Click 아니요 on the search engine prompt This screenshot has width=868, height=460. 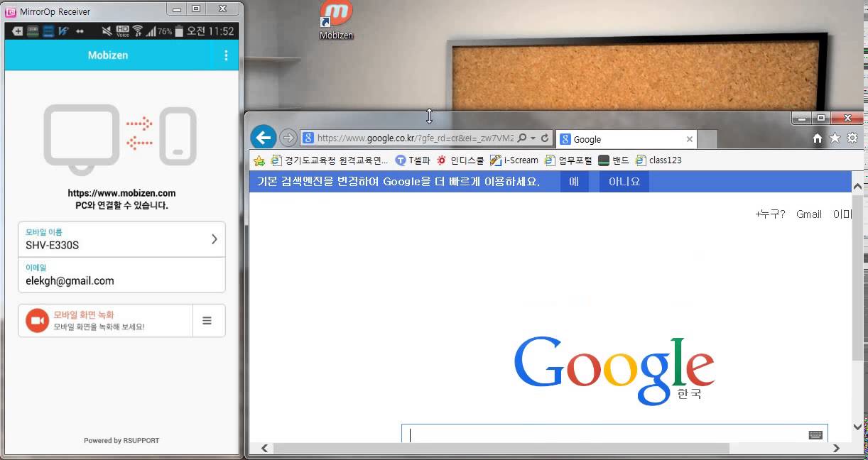[624, 182]
